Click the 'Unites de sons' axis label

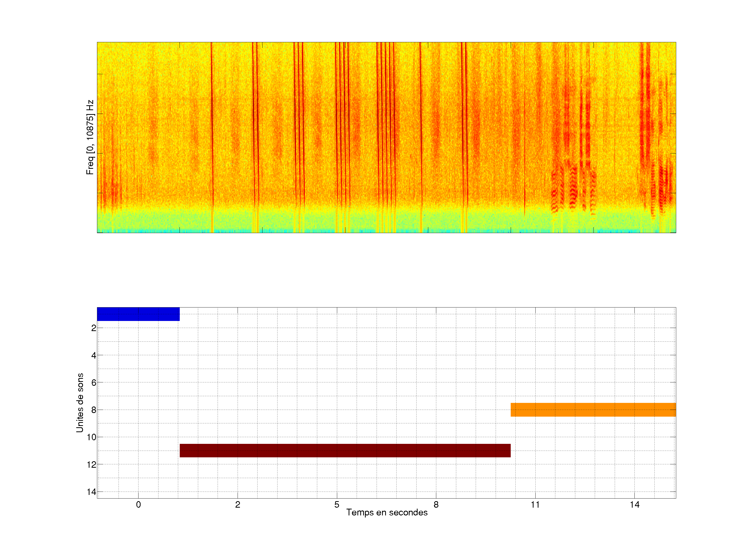80,403
